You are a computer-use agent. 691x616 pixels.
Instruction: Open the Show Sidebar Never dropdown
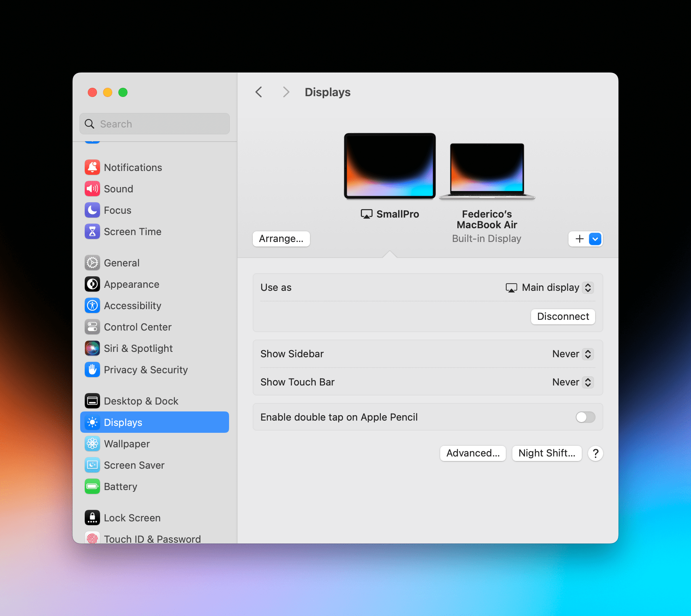(572, 354)
